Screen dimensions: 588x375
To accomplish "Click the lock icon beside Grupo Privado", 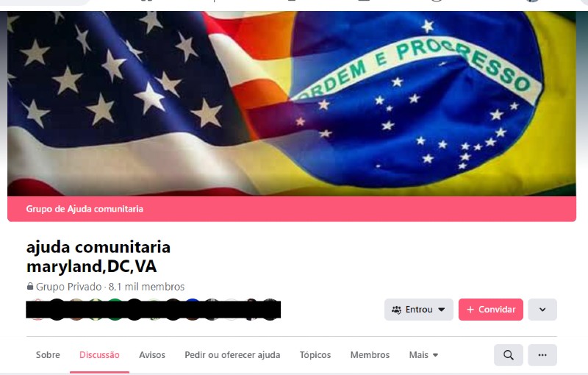I will point(30,287).
